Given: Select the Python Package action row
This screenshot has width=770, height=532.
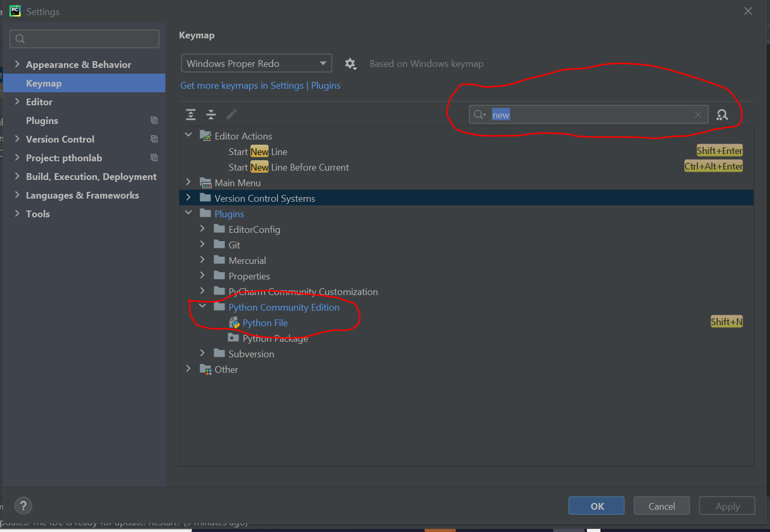Looking at the screenshot, I should tap(466, 339).
